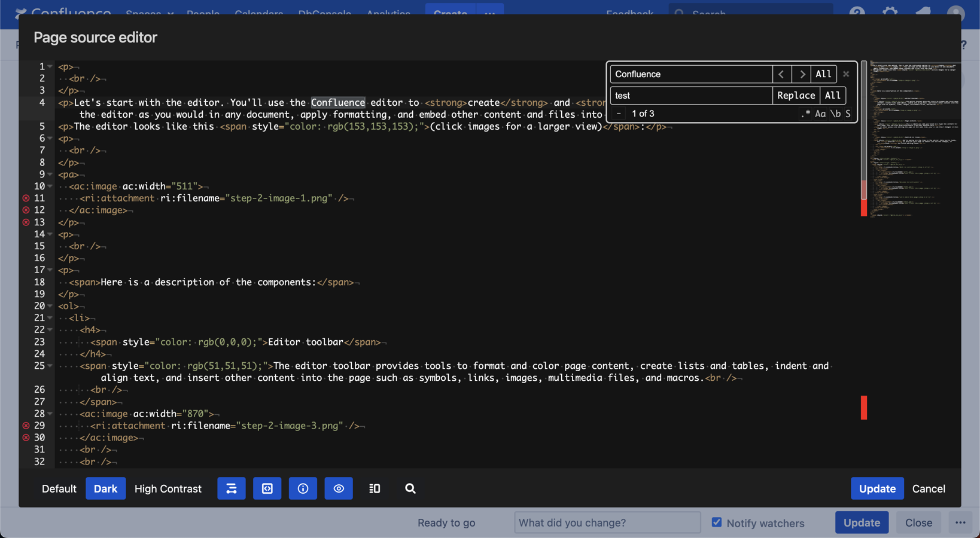
Task: Go to next search match arrow
Action: click(x=802, y=74)
